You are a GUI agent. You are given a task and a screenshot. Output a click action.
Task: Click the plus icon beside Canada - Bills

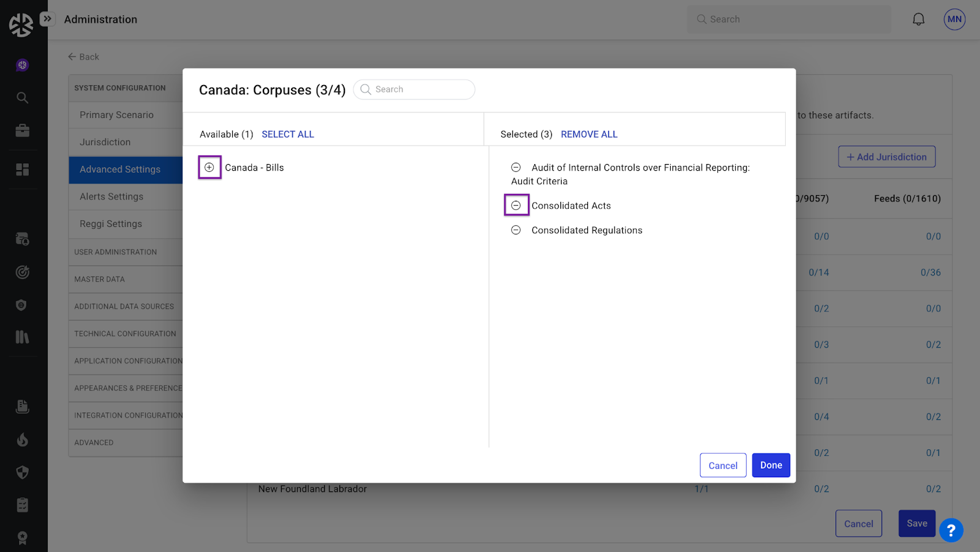pyautogui.click(x=209, y=167)
